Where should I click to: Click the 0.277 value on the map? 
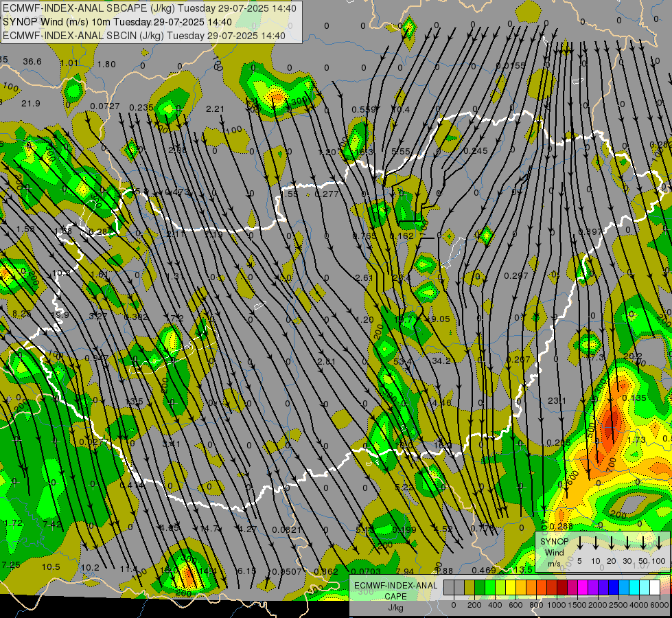327,194
